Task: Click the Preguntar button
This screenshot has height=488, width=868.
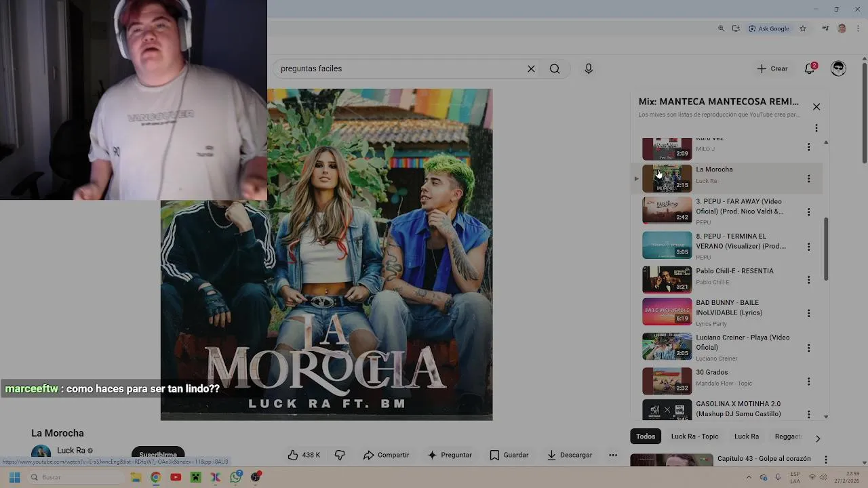Action: (450, 455)
